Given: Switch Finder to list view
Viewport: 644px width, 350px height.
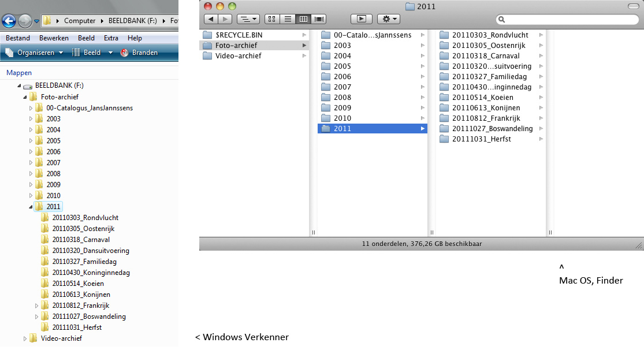Looking at the screenshot, I should pyautogui.click(x=287, y=19).
